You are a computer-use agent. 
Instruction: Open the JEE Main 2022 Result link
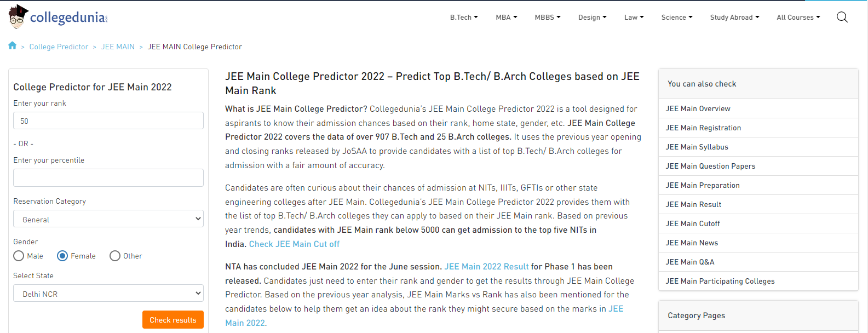[x=486, y=267]
